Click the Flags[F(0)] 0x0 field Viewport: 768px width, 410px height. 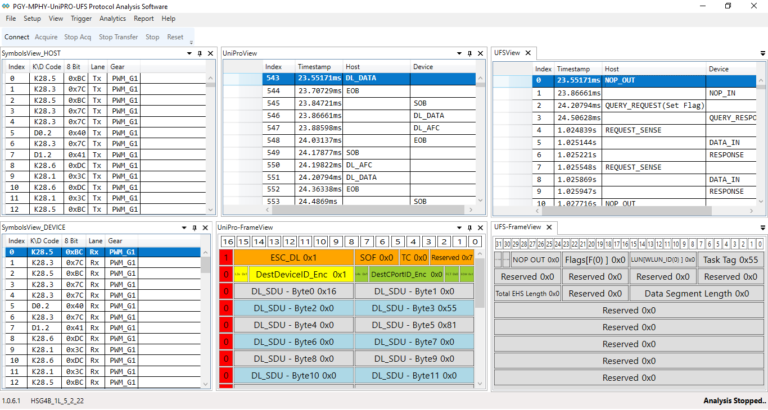coord(595,260)
